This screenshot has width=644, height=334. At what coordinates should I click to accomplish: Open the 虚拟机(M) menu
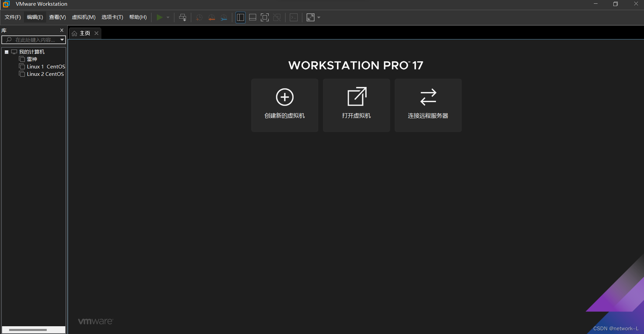(x=84, y=17)
